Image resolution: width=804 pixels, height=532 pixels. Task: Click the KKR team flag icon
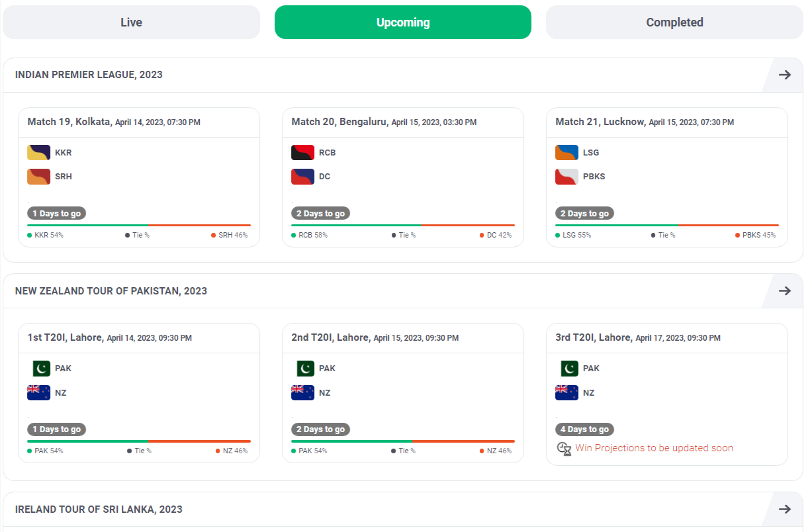(x=38, y=152)
